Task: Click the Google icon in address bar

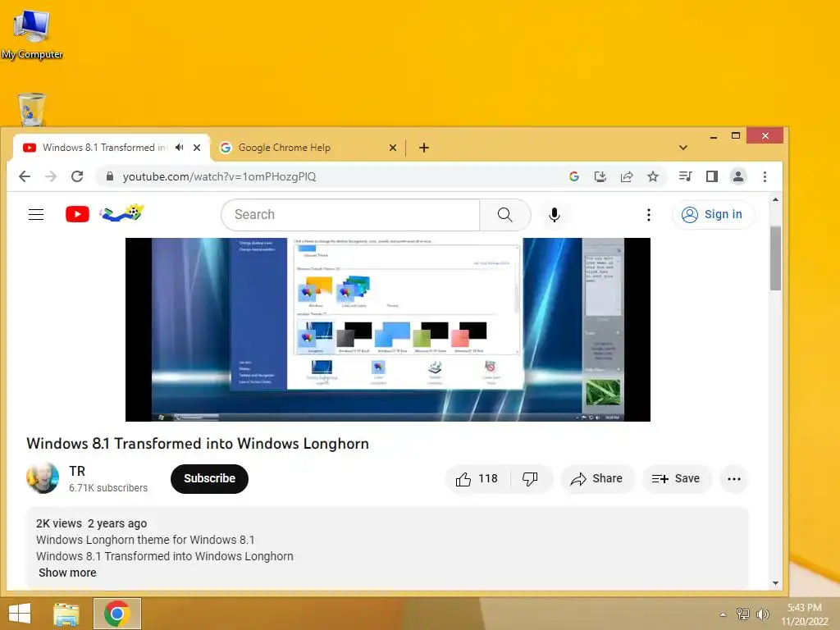Action: [573, 177]
